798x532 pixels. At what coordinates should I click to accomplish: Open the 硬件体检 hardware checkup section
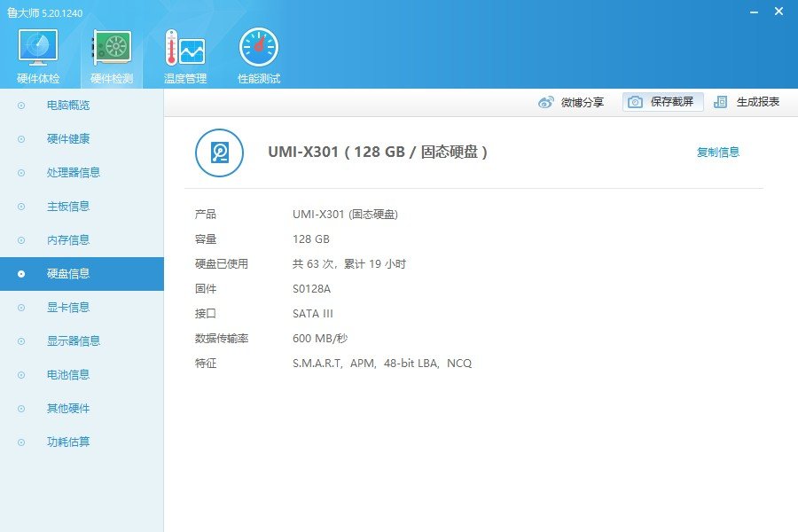tap(38, 56)
